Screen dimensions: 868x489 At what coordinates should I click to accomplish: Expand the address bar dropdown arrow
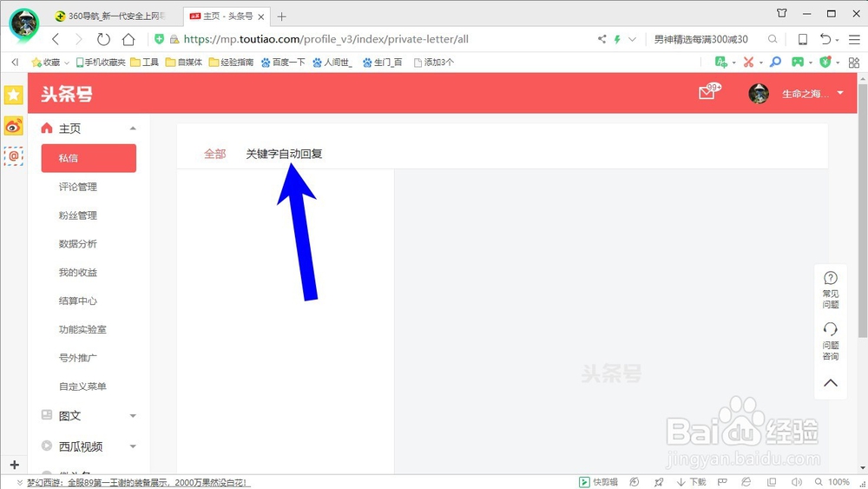pyautogui.click(x=632, y=39)
